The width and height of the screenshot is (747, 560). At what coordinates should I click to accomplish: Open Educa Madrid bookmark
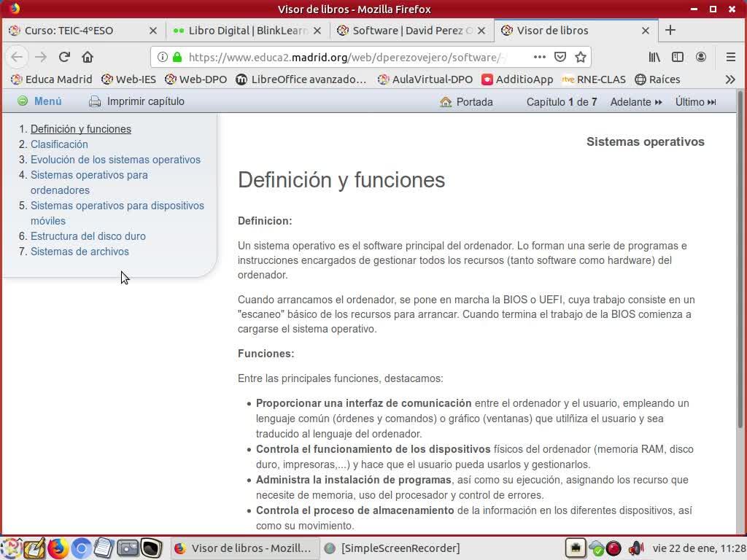coord(52,79)
